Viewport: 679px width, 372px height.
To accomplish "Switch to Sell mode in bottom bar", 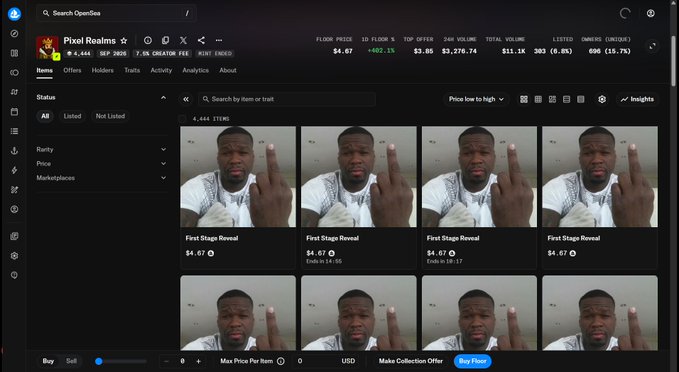I will point(71,361).
